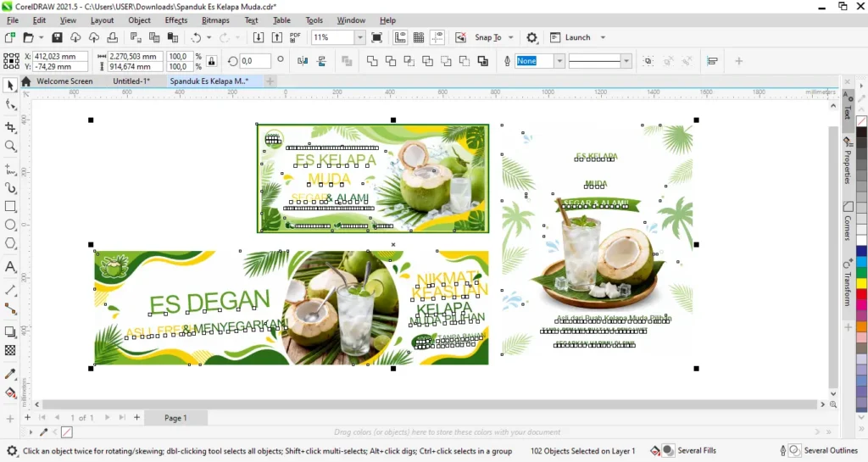Expand the Open file dropdown arrow
This screenshot has height=462, width=868.
(x=41, y=37)
